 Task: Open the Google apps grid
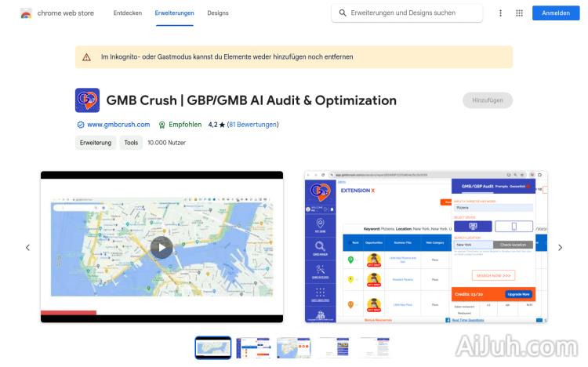(519, 13)
